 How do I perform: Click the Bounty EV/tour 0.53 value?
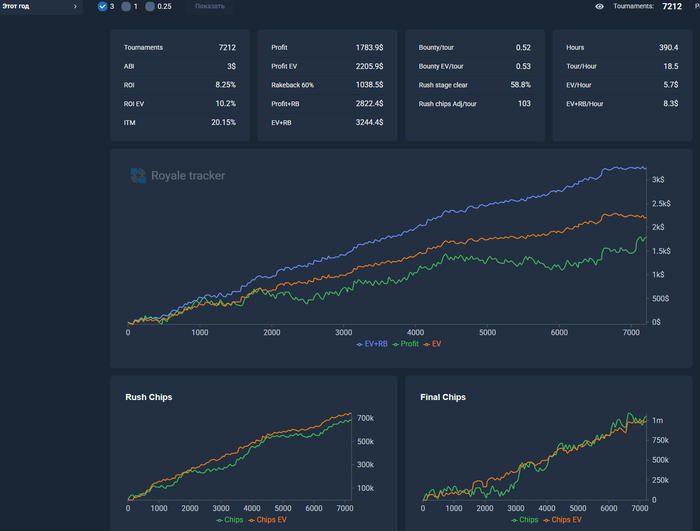click(523, 66)
